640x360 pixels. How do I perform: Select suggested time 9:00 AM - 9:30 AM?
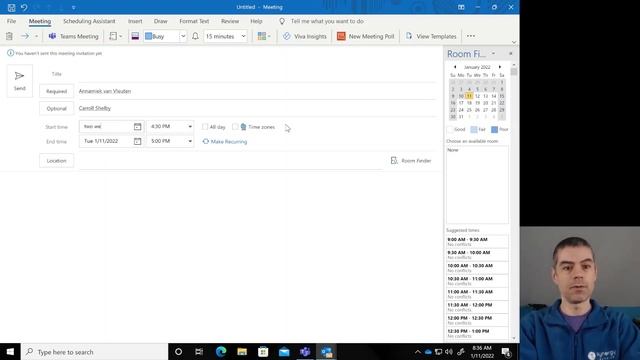[477, 242]
